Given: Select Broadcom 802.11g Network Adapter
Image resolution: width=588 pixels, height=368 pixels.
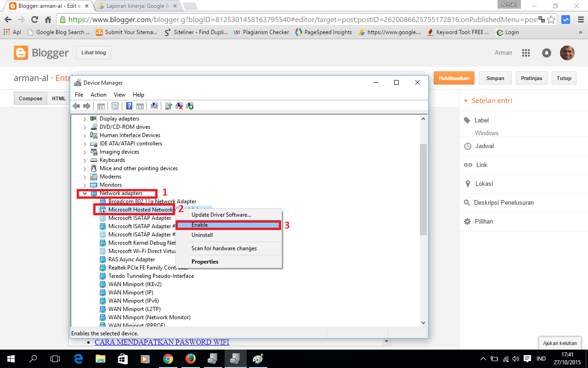Looking at the screenshot, I should pos(152,201).
